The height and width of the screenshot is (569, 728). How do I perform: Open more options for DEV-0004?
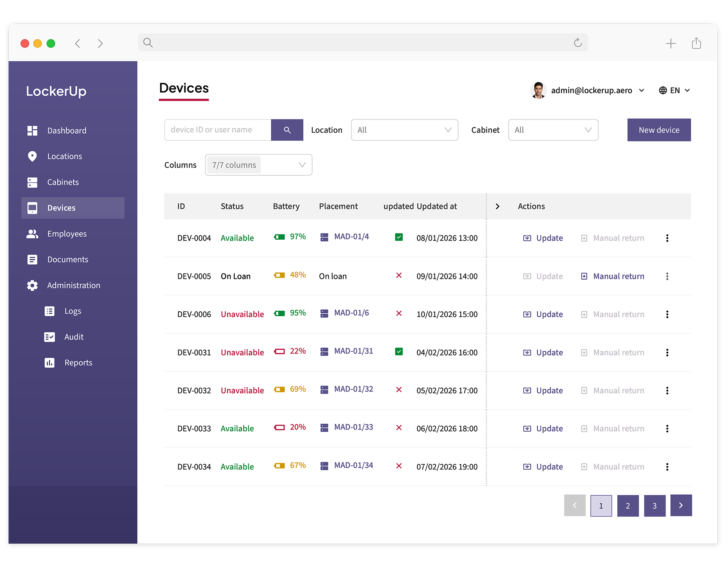point(667,238)
